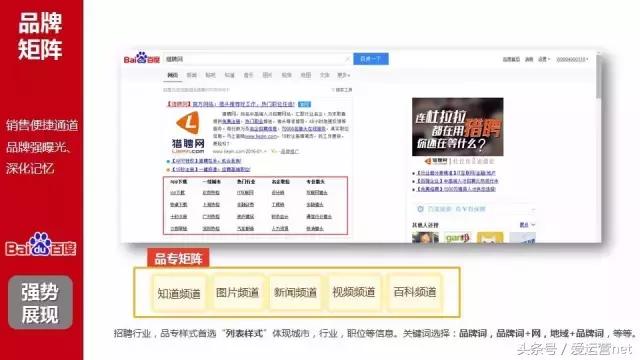This screenshot has height=360, width=640.
Task: Select the 视频频道 box
Action: coord(353,292)
